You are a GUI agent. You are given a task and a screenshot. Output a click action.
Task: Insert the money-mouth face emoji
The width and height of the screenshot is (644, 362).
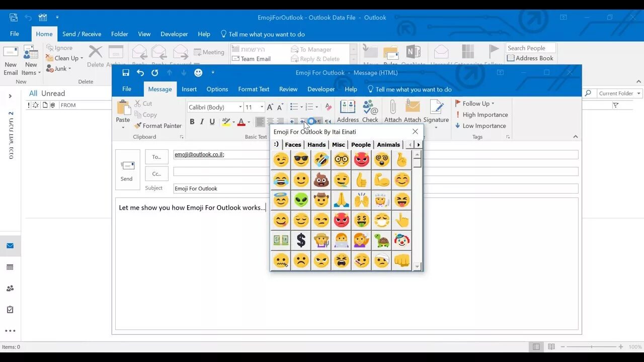pos(361,220)
